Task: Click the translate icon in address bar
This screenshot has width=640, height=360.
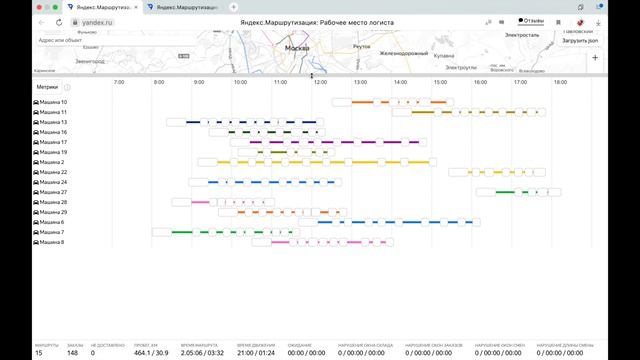Action: coord(488,22)
